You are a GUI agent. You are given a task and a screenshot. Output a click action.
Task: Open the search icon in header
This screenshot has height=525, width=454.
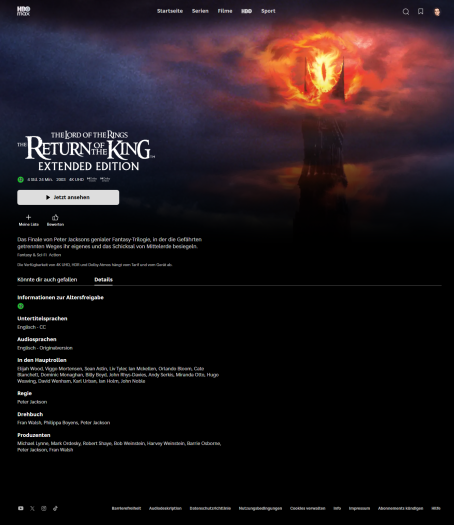pyautogui.click(x=406, y=12)
